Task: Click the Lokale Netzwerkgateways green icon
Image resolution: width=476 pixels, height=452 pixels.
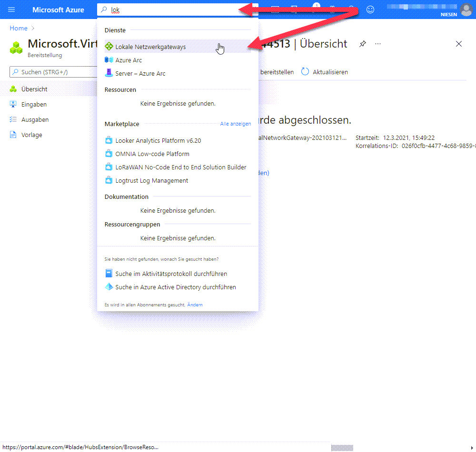Action: 109,47
